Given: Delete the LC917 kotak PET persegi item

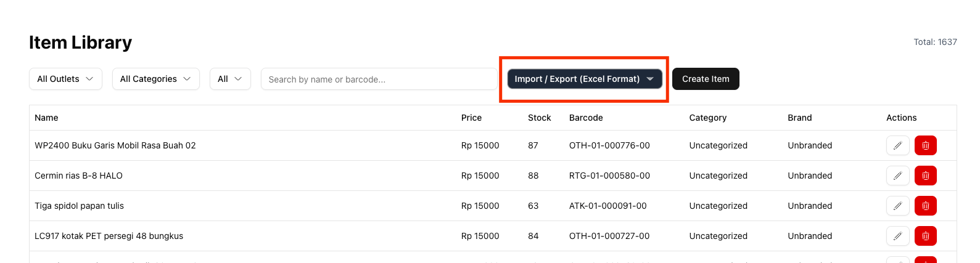Looking at the screenshot, I should pos(925,236).
